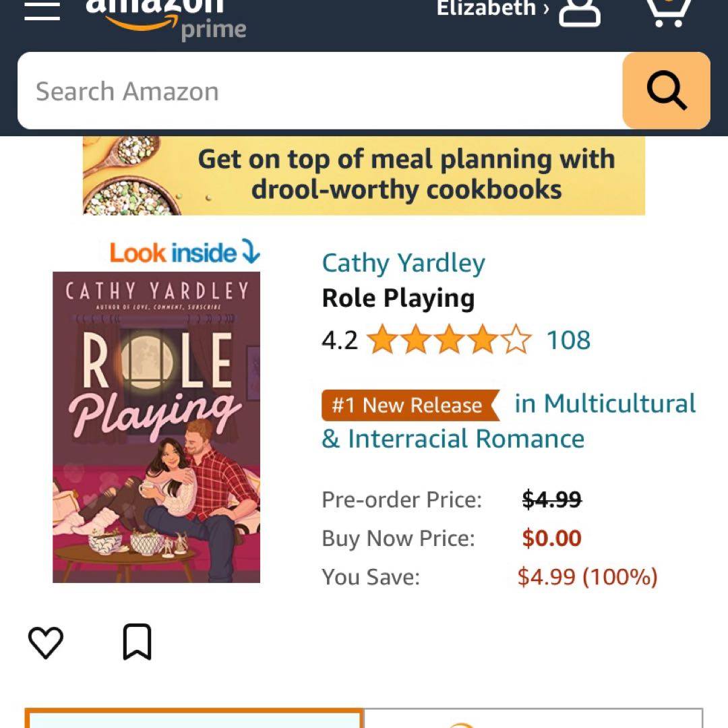Open Elizabeth account chevron link
The image size is (728, 728).
[493, 9]
